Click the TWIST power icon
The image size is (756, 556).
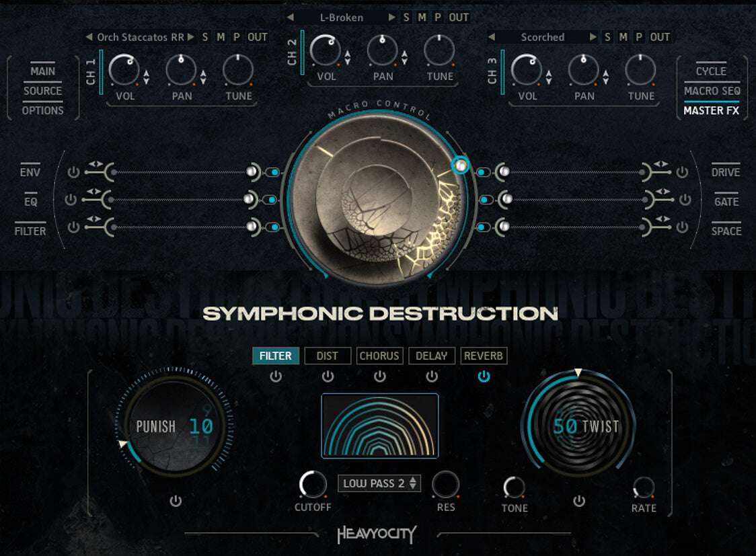579,501
